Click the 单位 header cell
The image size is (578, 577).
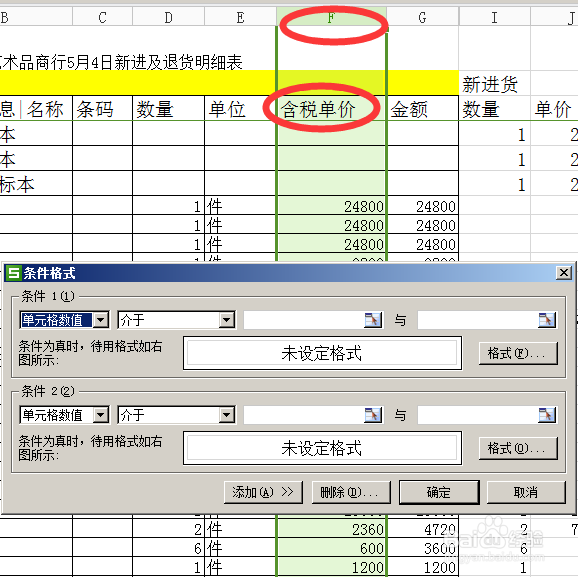point(240,109)
